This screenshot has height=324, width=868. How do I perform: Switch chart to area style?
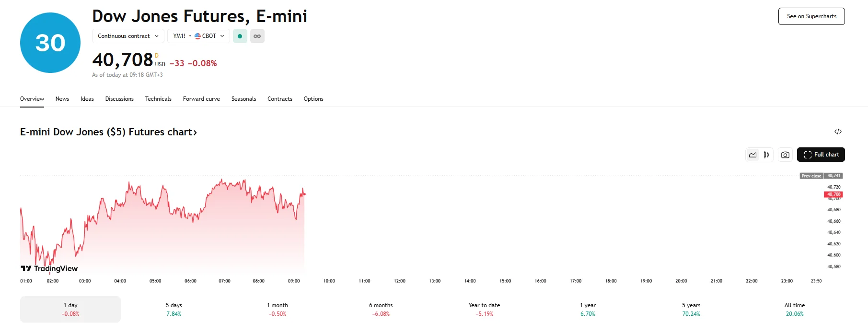[753, 155]
